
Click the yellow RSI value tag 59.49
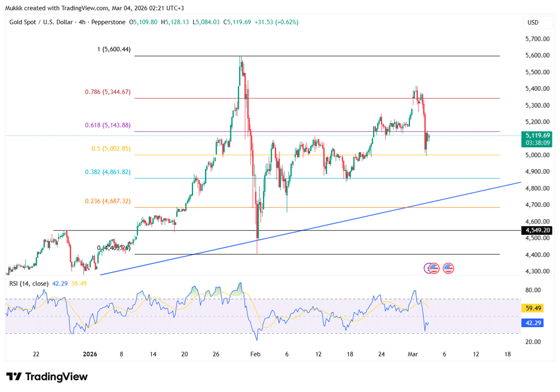(532, 308)
